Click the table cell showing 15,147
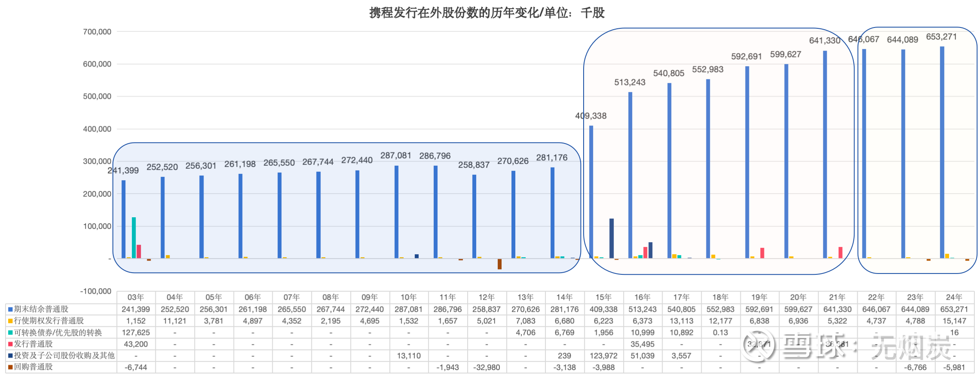This screenshot has height=377, width=980. (954, 321)
